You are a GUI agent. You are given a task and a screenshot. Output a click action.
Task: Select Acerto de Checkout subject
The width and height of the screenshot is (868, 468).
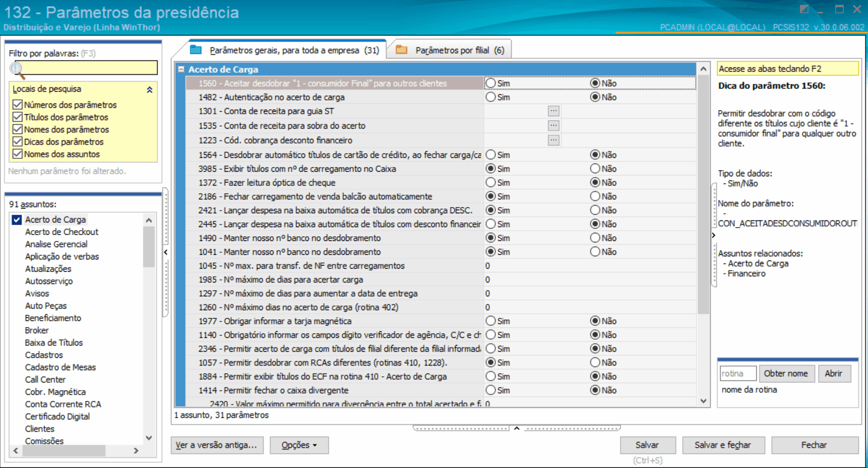(x=61, y=232)
